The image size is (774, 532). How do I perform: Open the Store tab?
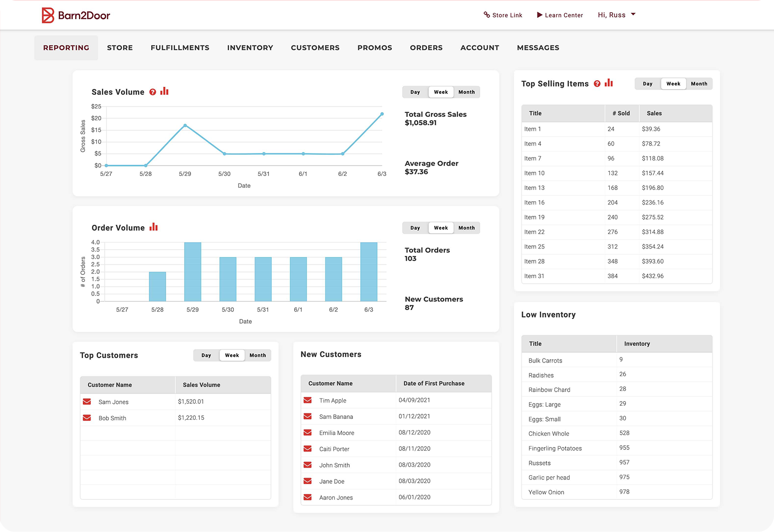tap(120, 48)
